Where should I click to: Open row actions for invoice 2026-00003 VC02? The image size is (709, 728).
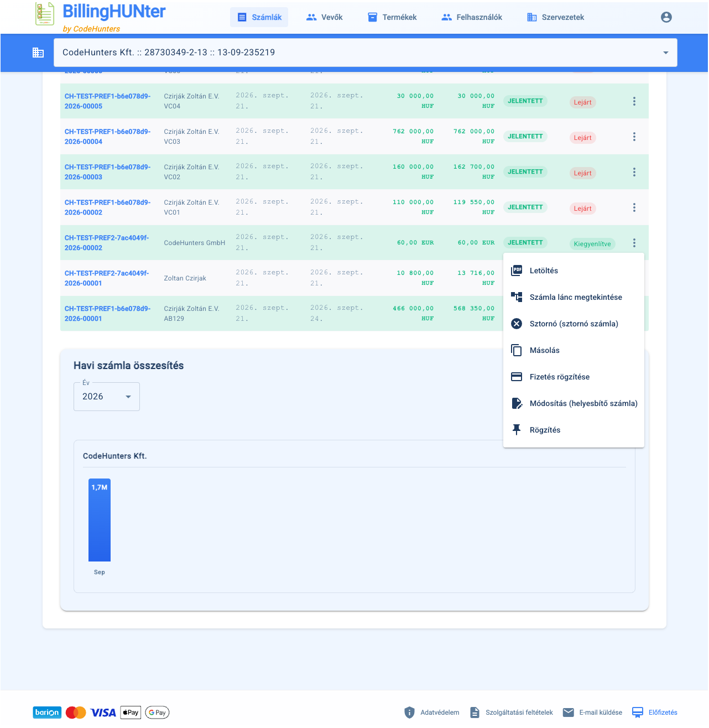coord(634,172)
